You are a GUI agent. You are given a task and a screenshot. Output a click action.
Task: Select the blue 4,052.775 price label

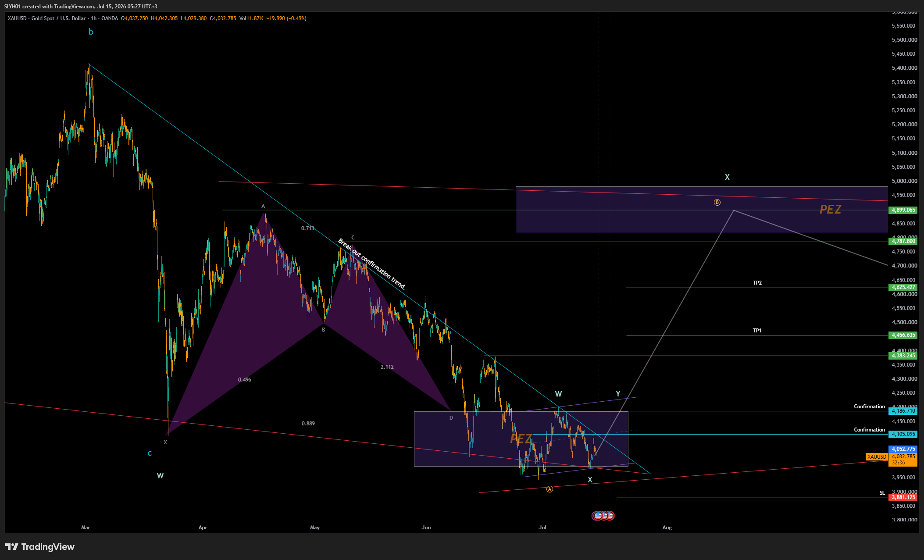[x=903, y=449]
